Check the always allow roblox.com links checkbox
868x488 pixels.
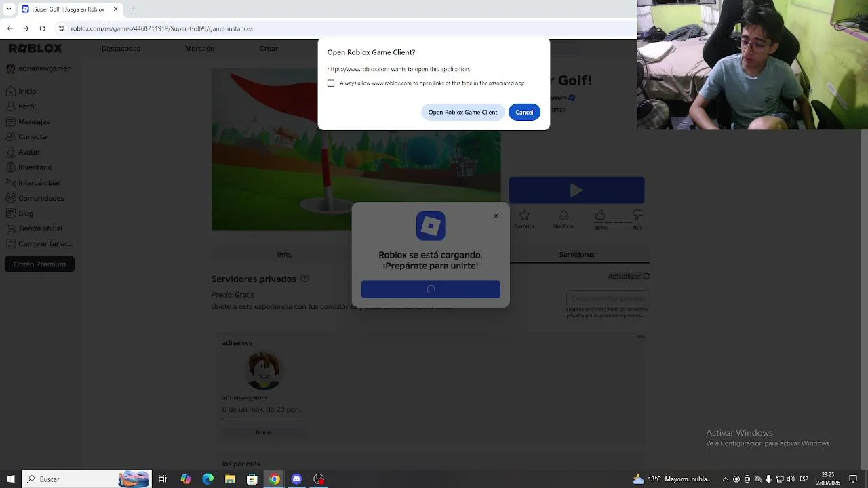pyautogui.click(x=331, y=83)
